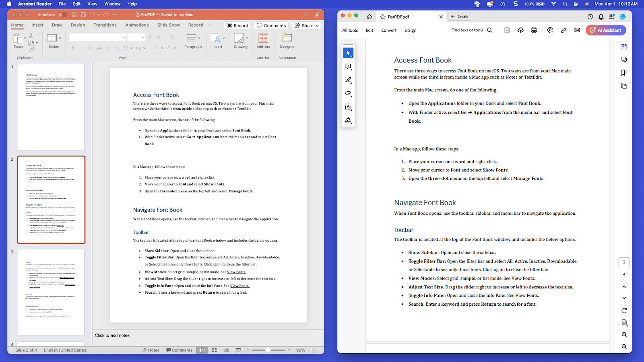This screenshot has width=644, height=362.
Task: Open Add-ins in PowerPoint ribbon
Action: [263, 41]
